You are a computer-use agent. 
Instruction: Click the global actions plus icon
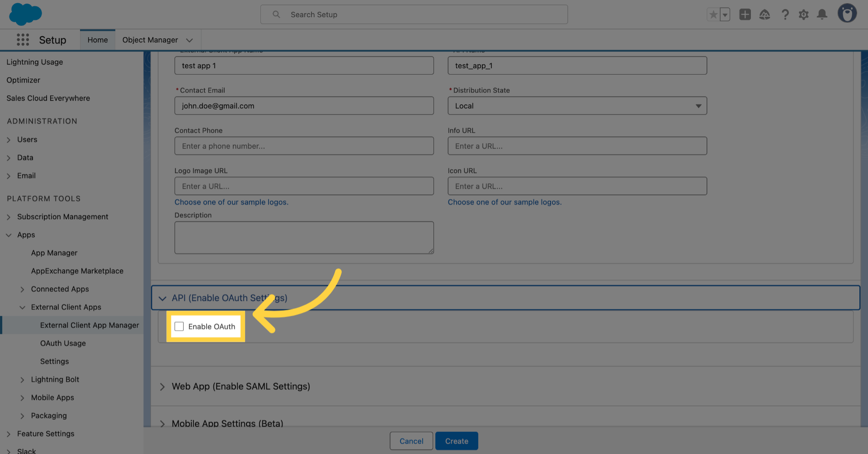point(745,14)
